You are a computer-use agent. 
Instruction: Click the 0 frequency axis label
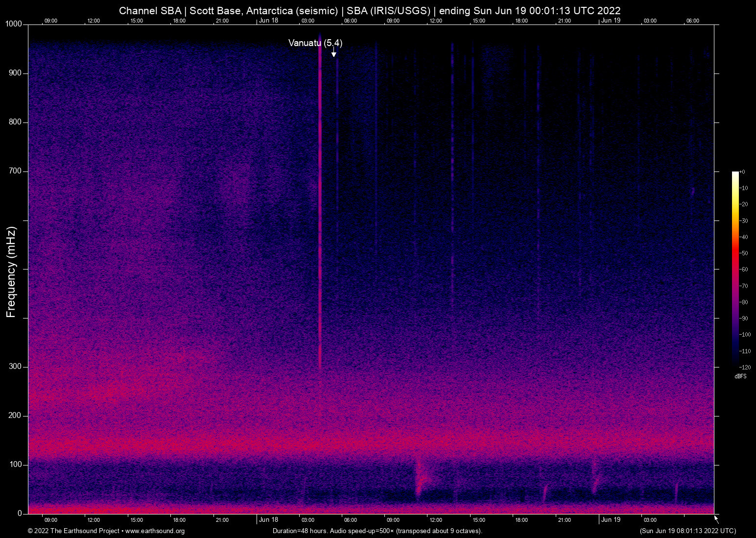click(20, 514)
